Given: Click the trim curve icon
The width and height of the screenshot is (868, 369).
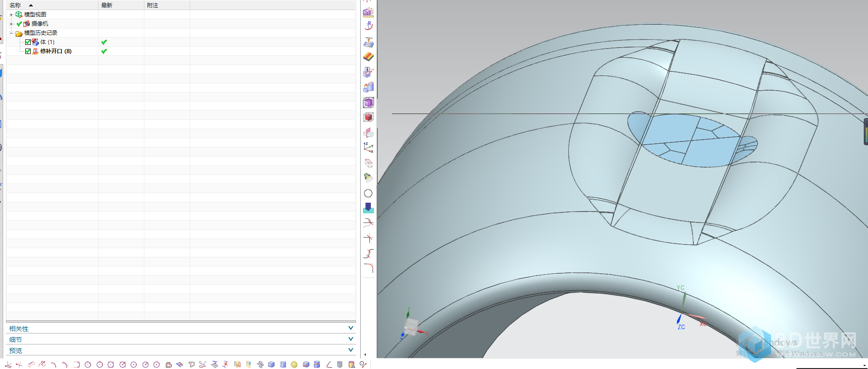Looking at the screenshot, I should point(368,223).
